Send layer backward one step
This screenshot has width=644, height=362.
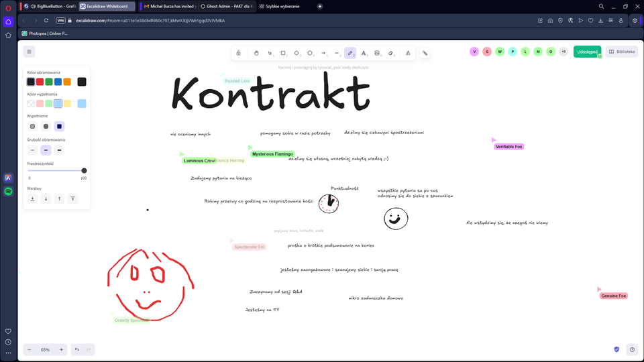click(46, 198)
